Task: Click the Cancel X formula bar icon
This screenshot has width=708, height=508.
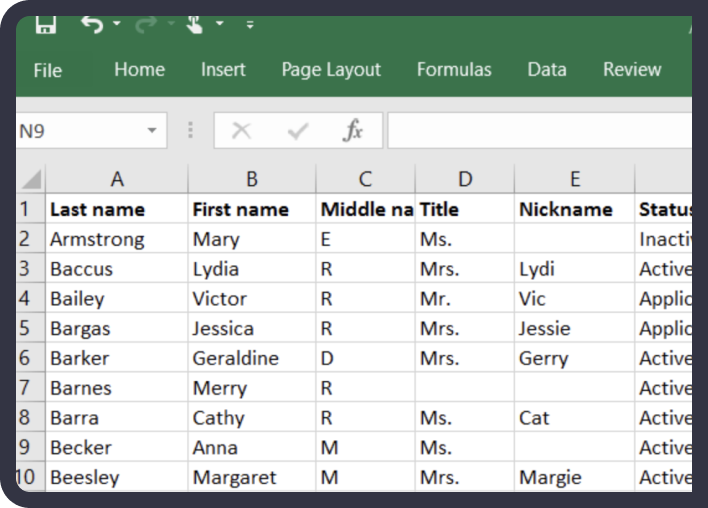Action: tap(241, 131)
